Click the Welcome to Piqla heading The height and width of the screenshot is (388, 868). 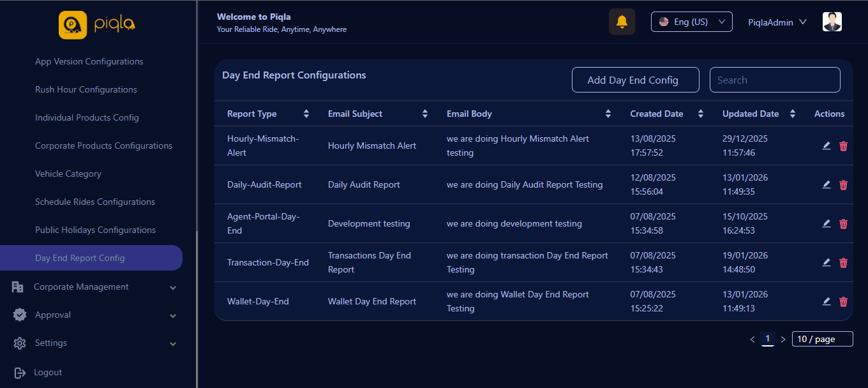coord(254,17)
